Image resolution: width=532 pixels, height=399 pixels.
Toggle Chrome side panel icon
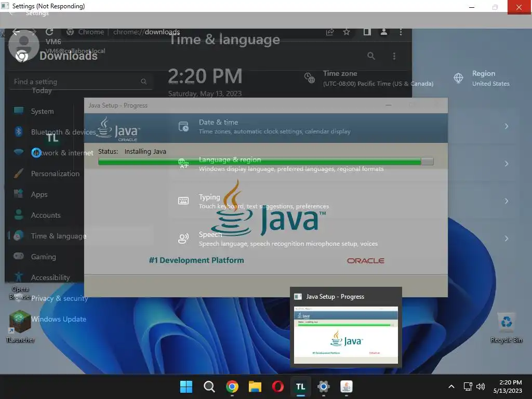point(367,32)
